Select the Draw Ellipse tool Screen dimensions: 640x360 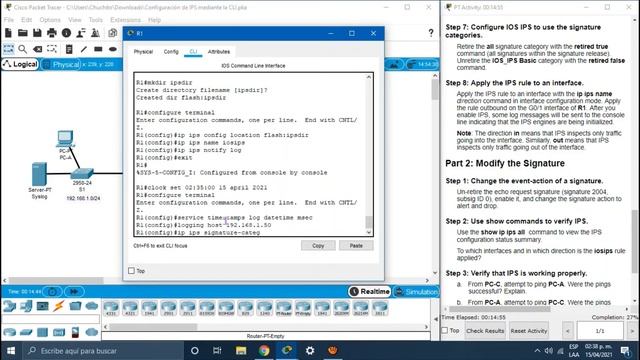113,49
